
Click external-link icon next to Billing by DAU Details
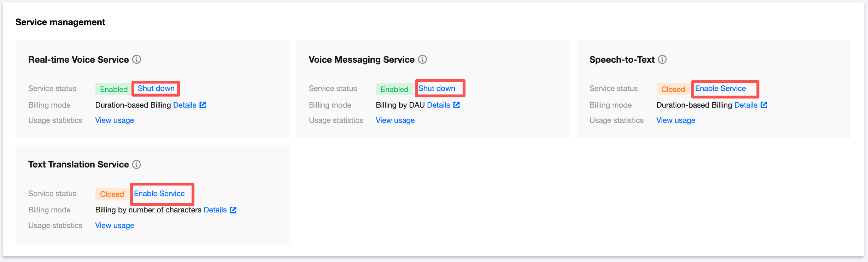(x=457, y=105)
